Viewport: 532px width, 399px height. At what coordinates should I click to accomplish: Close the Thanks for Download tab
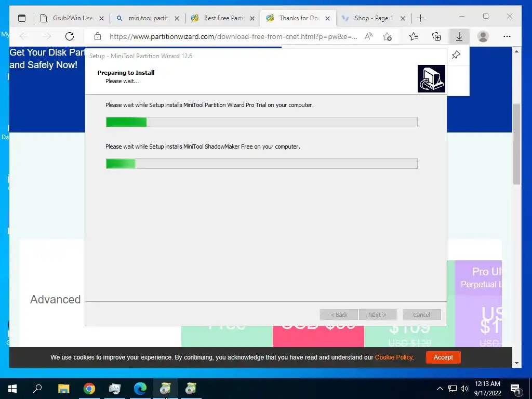point(327,19)
